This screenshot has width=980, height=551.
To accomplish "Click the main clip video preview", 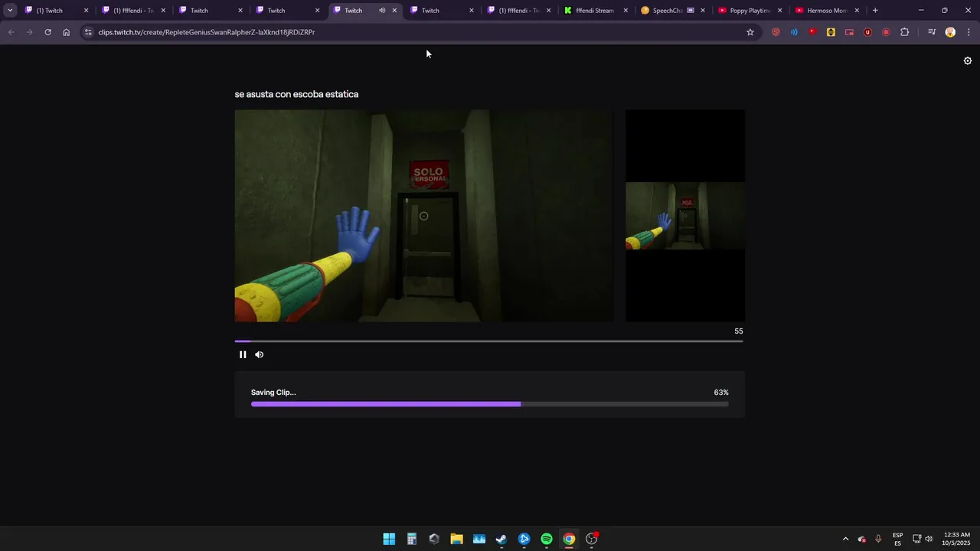I will pyautogui.click(x=424, y=216).
